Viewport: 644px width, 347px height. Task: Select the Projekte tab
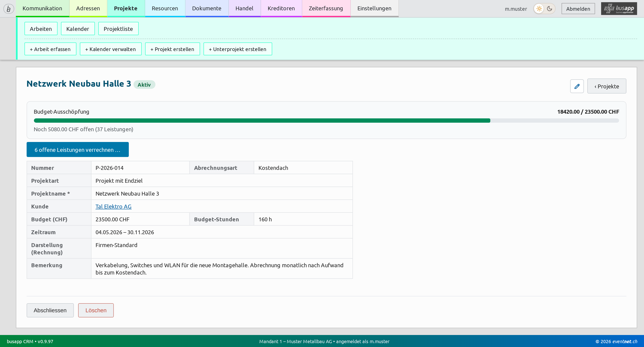tap(126, 8)
